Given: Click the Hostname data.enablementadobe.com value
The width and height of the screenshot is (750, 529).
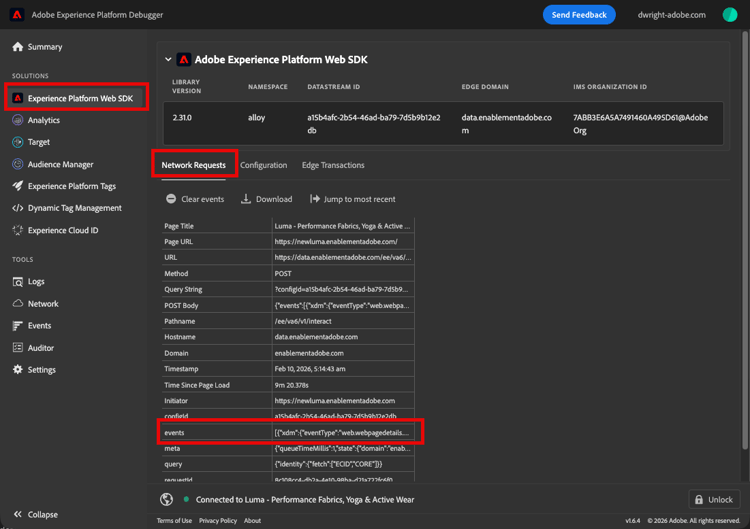Looking at the screenshot, I should (316, 337).
